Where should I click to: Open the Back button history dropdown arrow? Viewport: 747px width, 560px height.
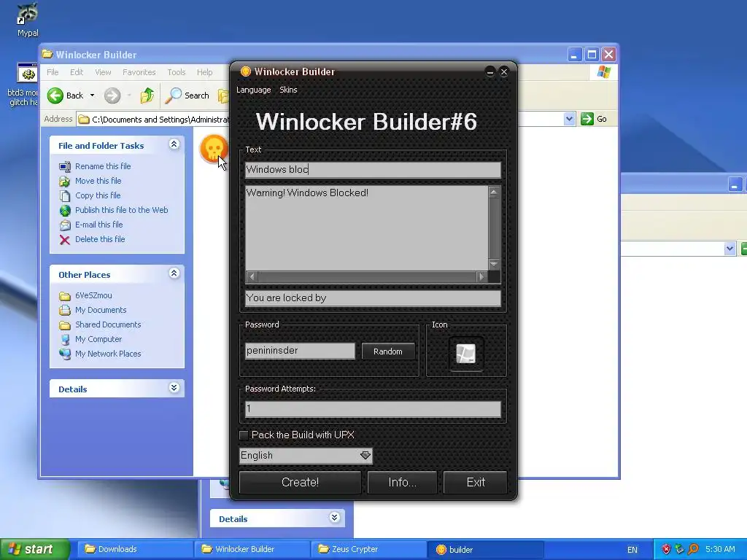pos(93,96)
